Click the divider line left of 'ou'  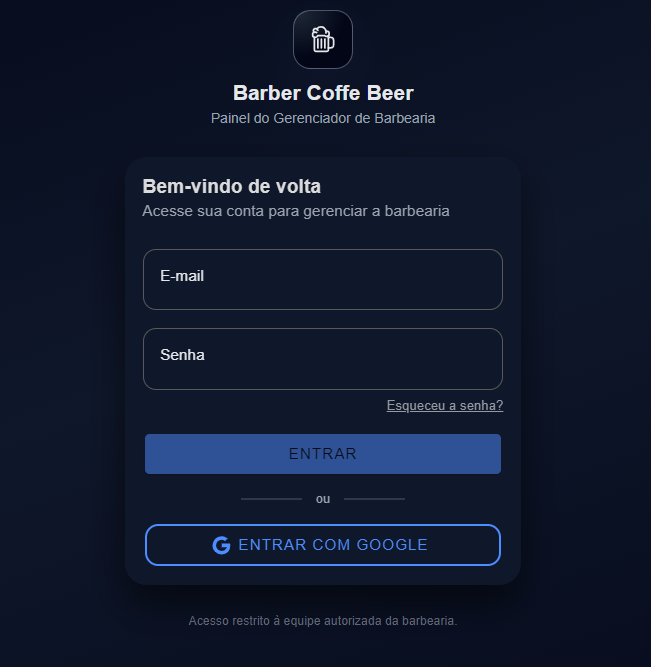(x=271, y=498)
